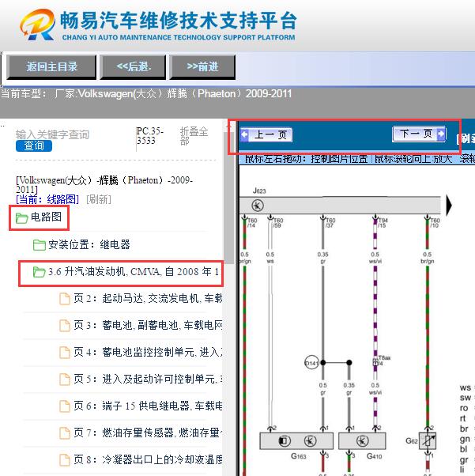Screen dimensions: 475x476
Task: Click the left arrow icon on 上一页
Action: [245, 134]
